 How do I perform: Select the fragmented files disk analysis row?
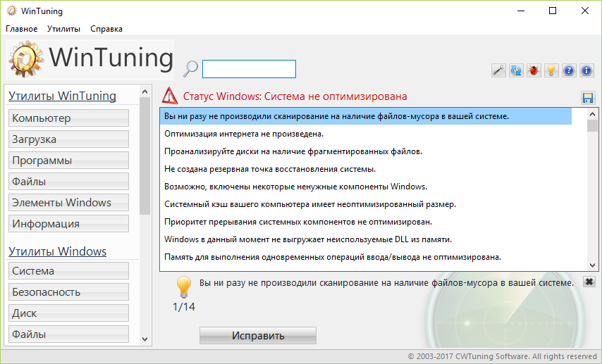point(365,151)
